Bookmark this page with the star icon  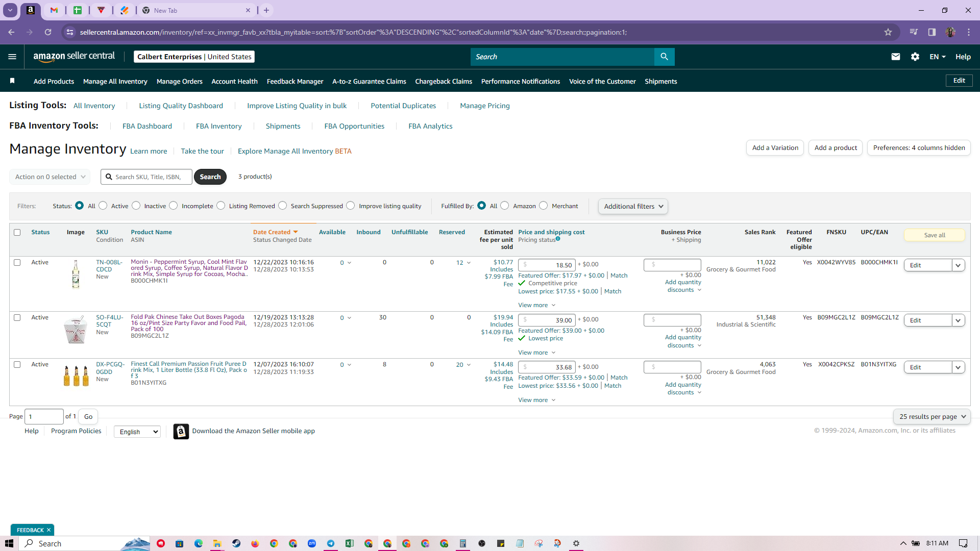(888, 32)
